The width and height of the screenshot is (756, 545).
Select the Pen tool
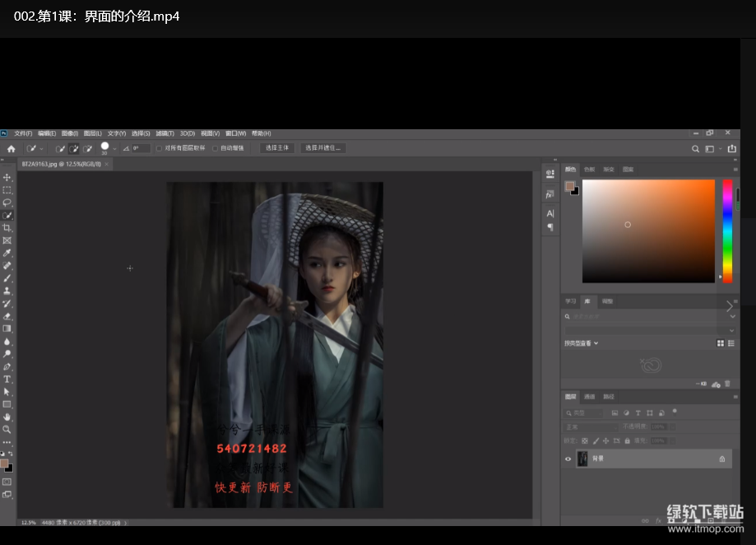click(7, 366)
